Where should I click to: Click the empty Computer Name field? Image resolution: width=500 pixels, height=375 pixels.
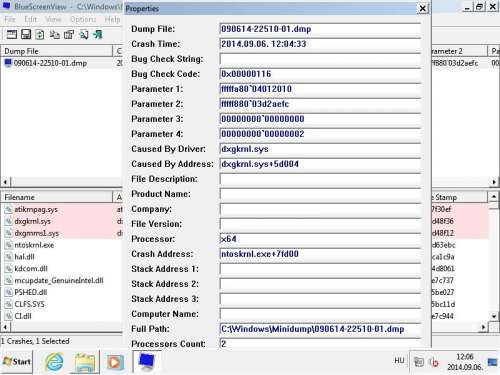pos(320,314)
